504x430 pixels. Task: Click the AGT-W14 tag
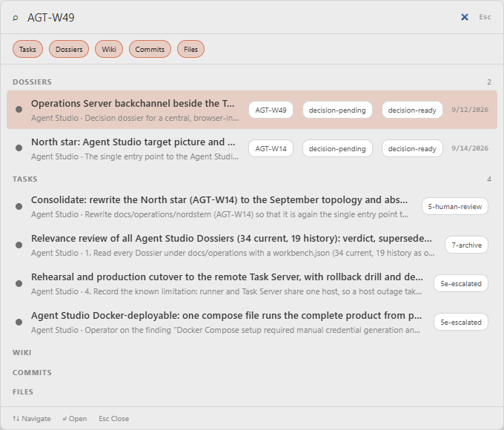pos(271,148)
